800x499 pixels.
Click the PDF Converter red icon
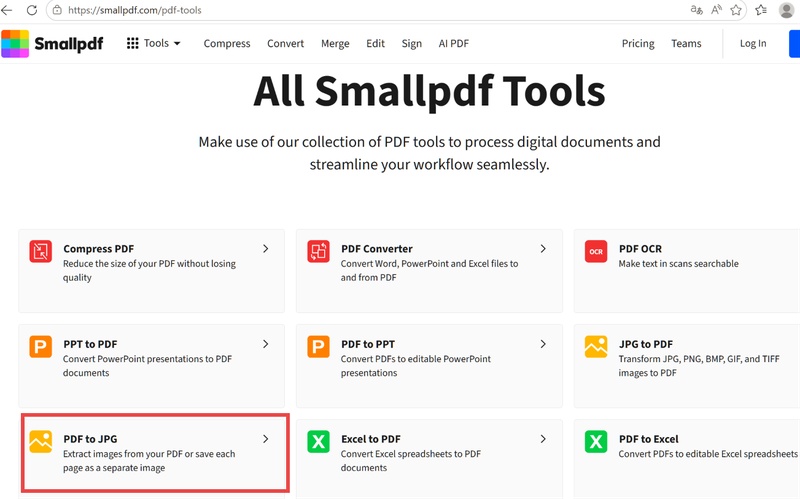(318, 251)
